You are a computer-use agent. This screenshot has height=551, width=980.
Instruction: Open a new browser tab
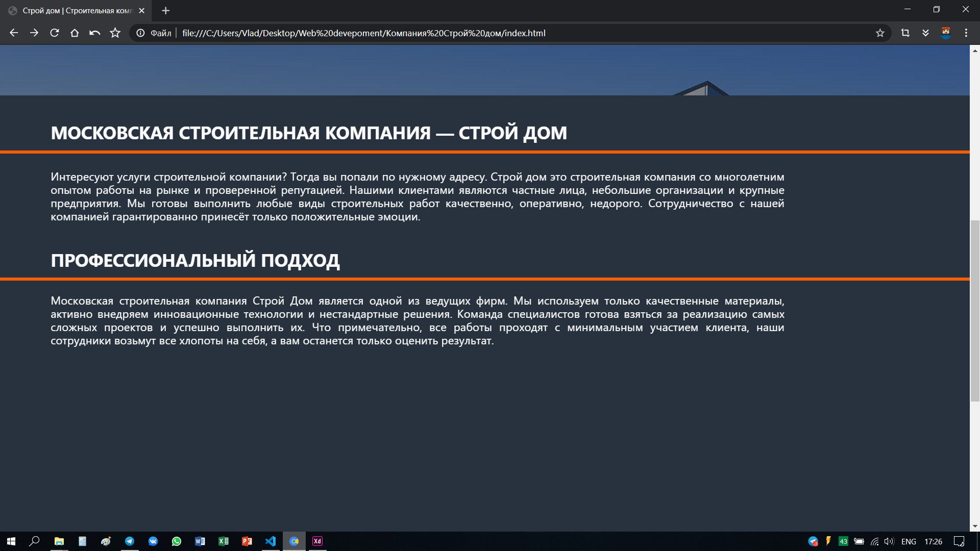coord(165,11)
